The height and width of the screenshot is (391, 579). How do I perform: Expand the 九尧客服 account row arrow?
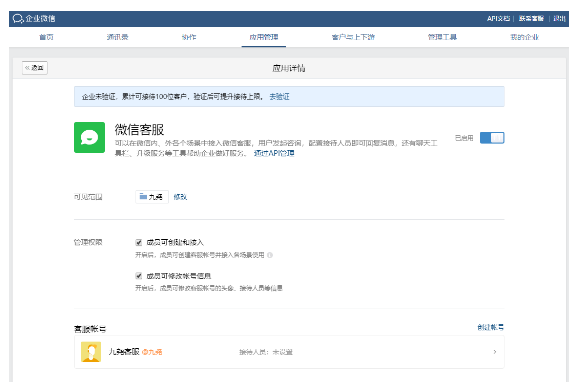[495, 352]
